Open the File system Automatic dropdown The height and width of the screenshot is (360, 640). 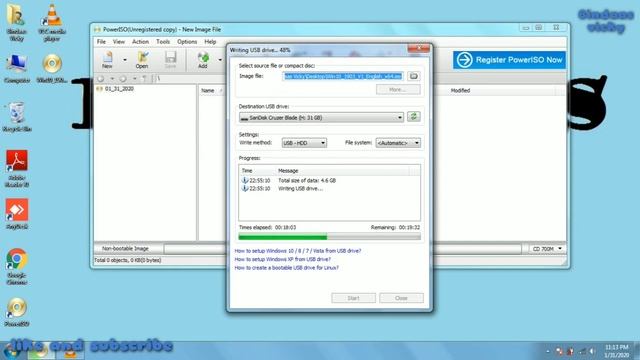coord(398,143)
